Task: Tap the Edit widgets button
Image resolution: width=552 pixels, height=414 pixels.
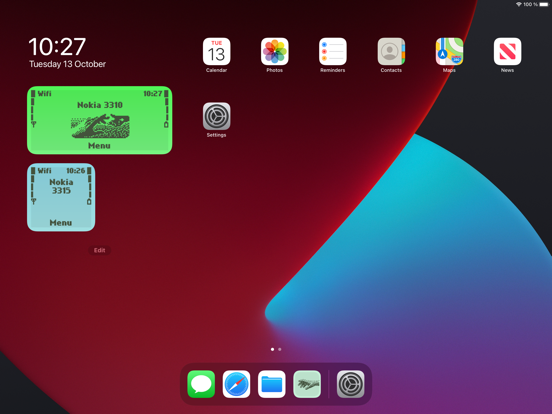Action: tap(100, 250)
